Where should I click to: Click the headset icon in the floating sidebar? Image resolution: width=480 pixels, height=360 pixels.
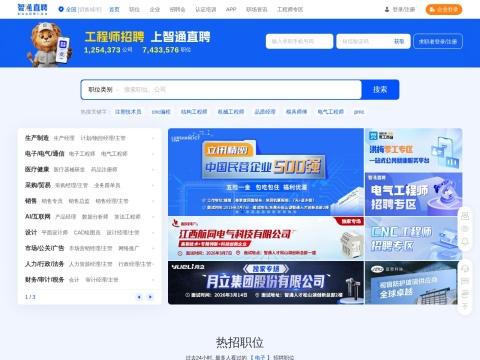(465, 268)
